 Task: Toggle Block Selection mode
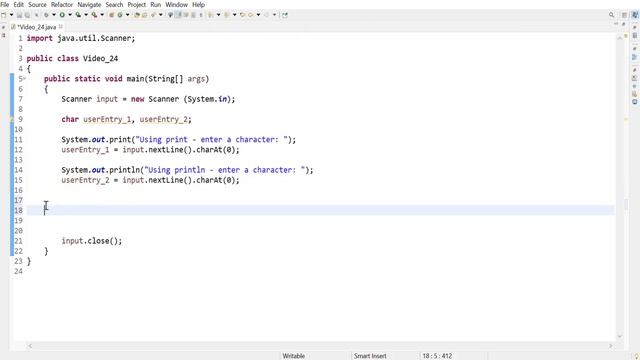[193, 15]
